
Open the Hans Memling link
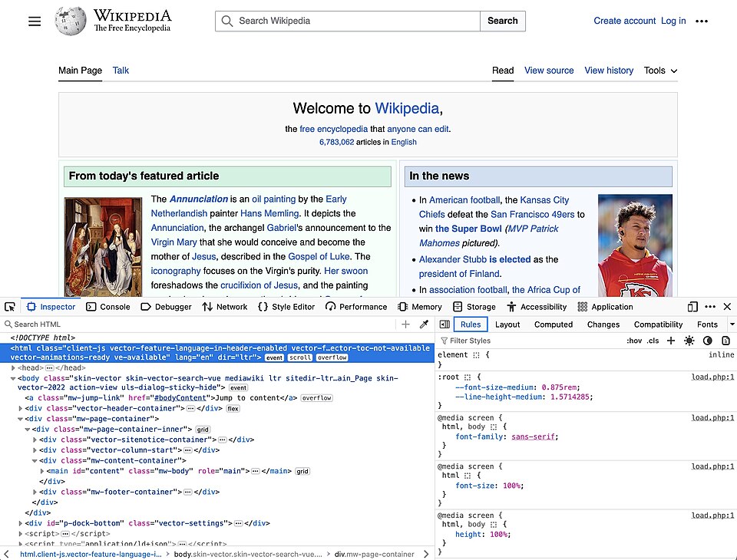coord(269,213)
